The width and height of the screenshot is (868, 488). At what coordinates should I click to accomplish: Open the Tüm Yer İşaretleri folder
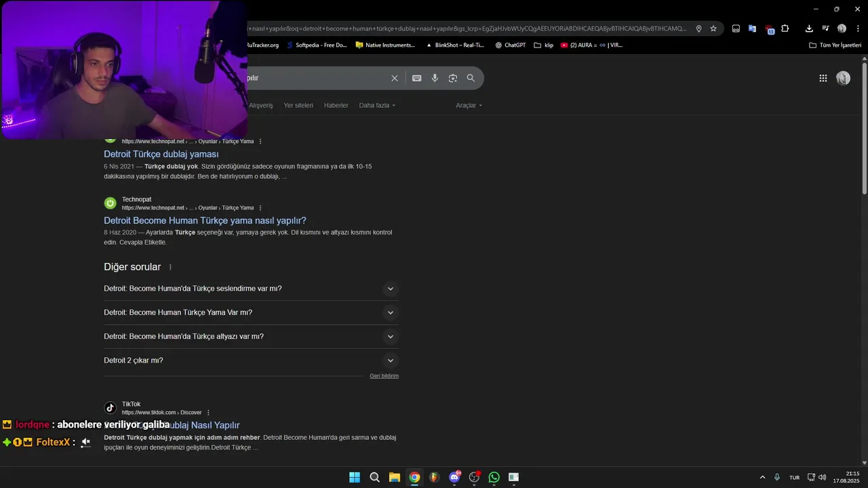point(835,45)
